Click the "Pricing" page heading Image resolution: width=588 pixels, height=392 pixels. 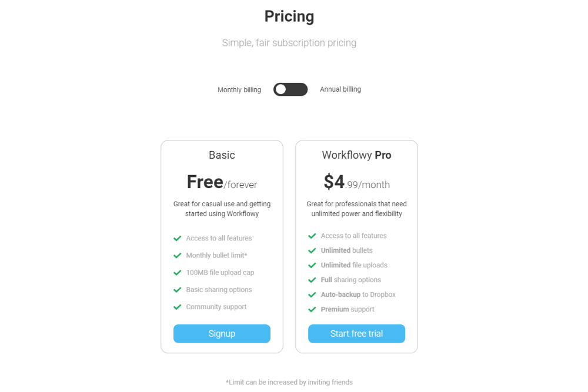pyautogui.click(x=289, y=16)
